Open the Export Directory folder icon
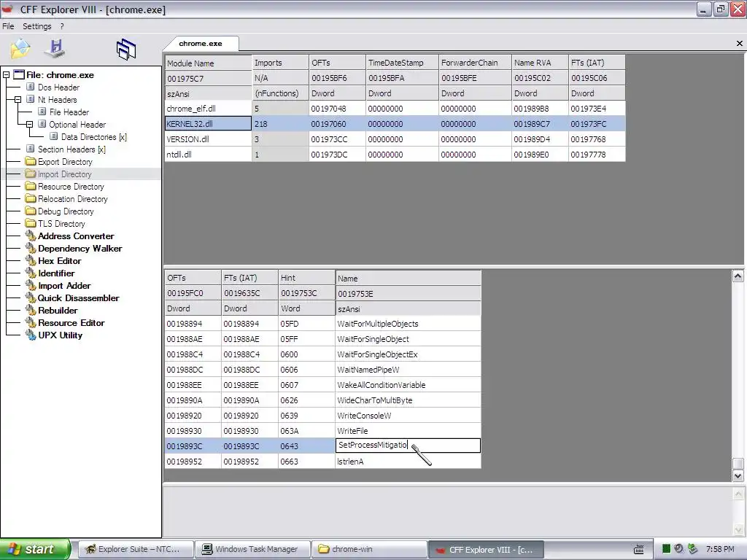Screen dimensions: 747x560 pyautogui.click(x=31, y=161)
